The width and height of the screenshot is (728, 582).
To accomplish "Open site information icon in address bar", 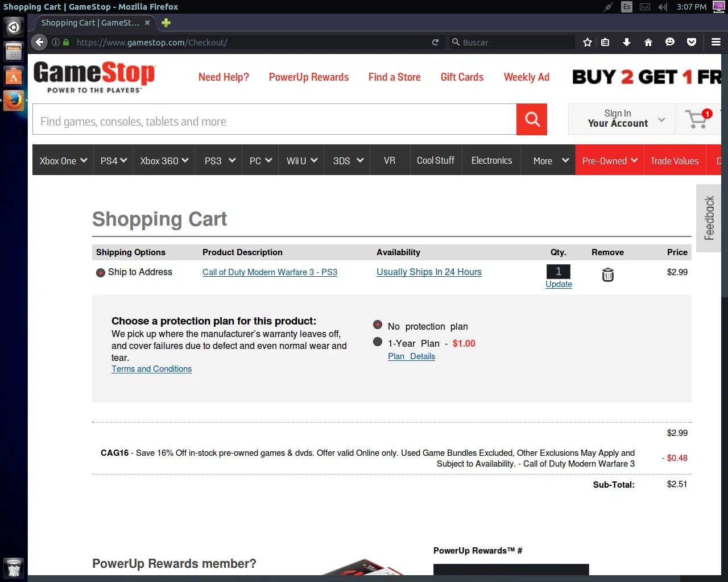I will click(56, 42).
